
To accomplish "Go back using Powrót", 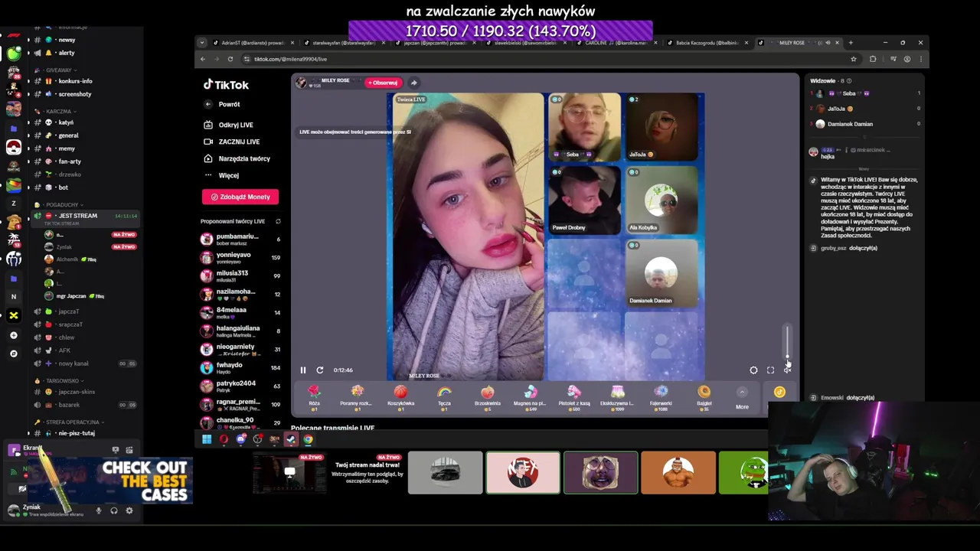I will coord(222,104).
